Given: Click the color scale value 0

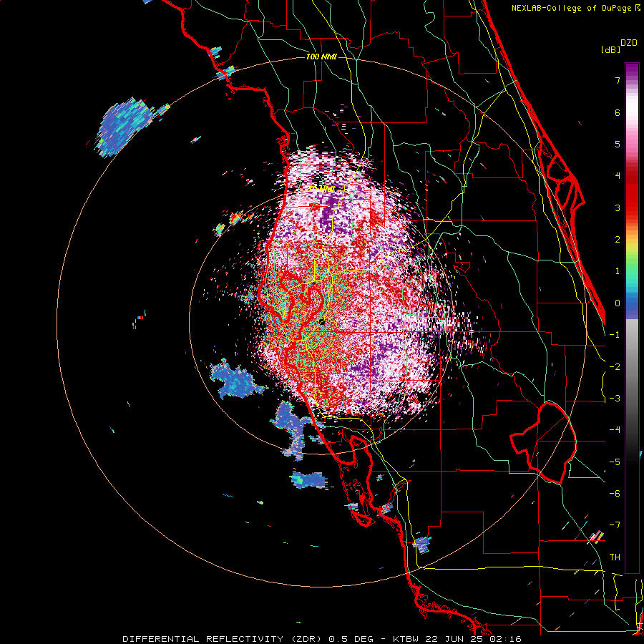Looking at the screenshot, I should (618, 303).
